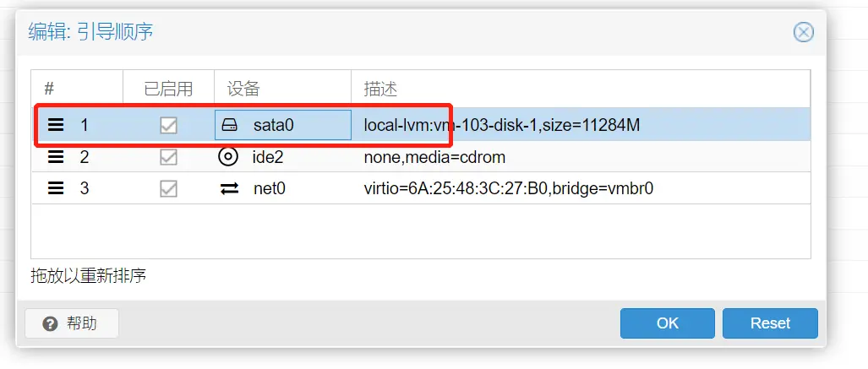Image resolution: width=868 pixels, height=369 pixels.
Task: Open the 帮助 help button
Action: coord(72,323)
